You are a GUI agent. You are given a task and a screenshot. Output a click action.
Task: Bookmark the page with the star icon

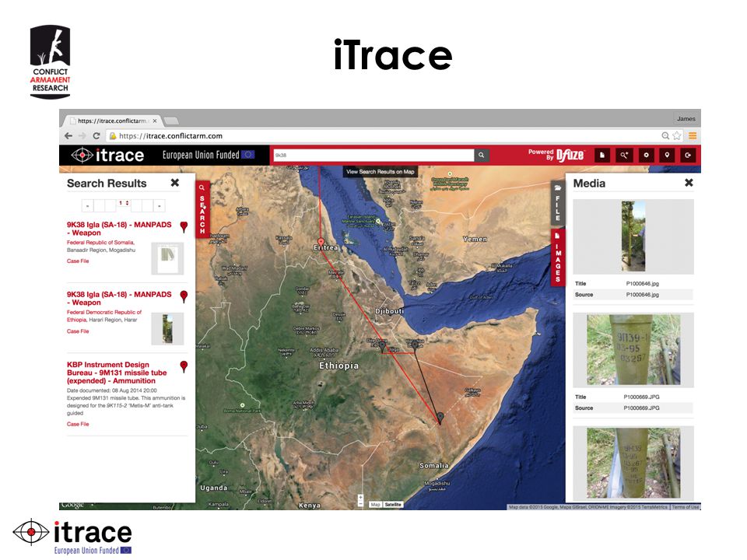point(676,135)
